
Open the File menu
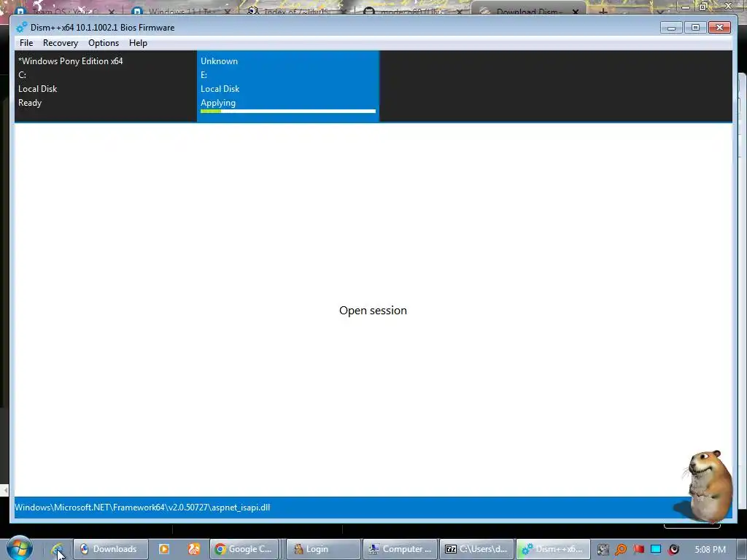[26, 43]
